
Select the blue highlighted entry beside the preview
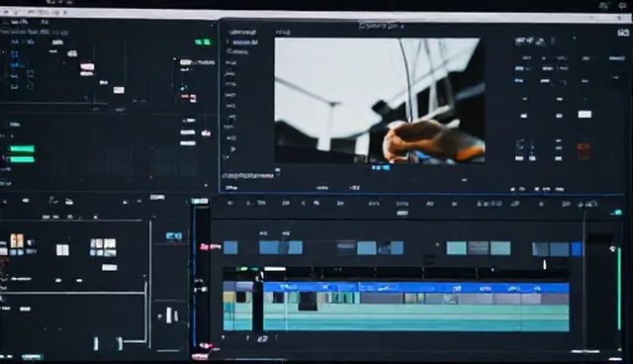point(245,43)
